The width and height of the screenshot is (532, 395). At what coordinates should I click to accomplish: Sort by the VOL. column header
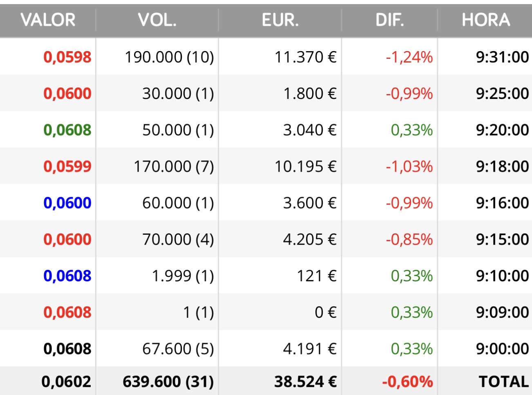157,20
